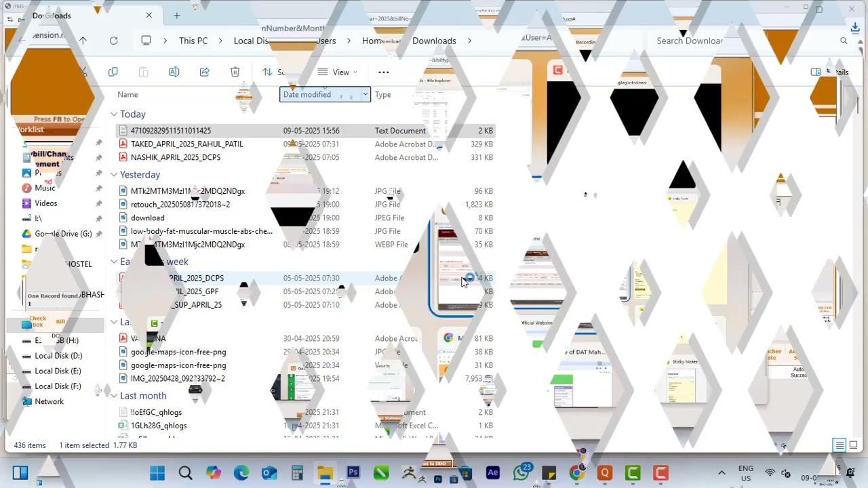Click the Wi-Fi network icon in system tray

[x=770, y=473]
